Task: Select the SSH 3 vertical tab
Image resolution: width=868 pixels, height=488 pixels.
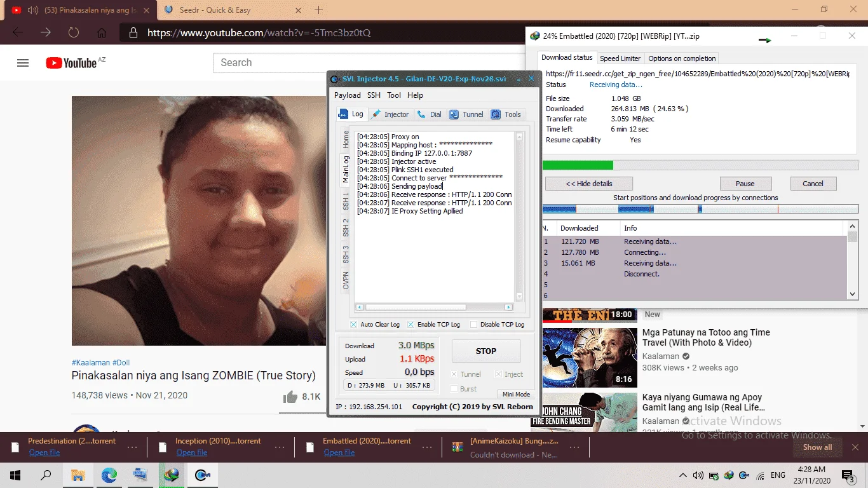Action: coord(346,254)
